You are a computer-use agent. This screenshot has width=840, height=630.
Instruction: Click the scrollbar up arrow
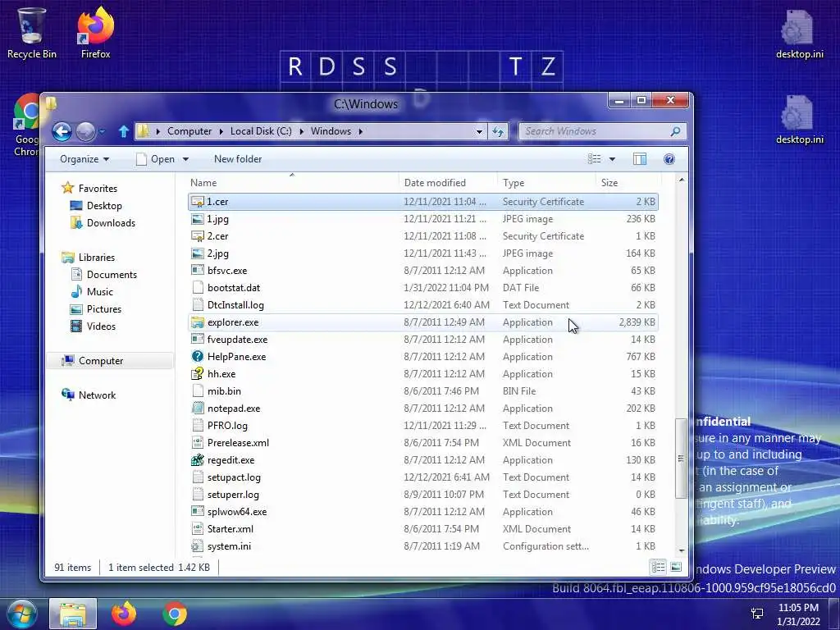682,180
